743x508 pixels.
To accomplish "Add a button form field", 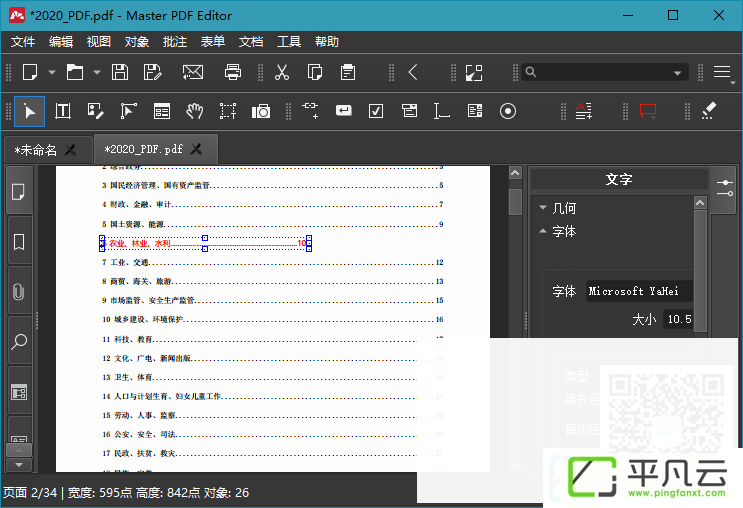I will click(344, 111).
